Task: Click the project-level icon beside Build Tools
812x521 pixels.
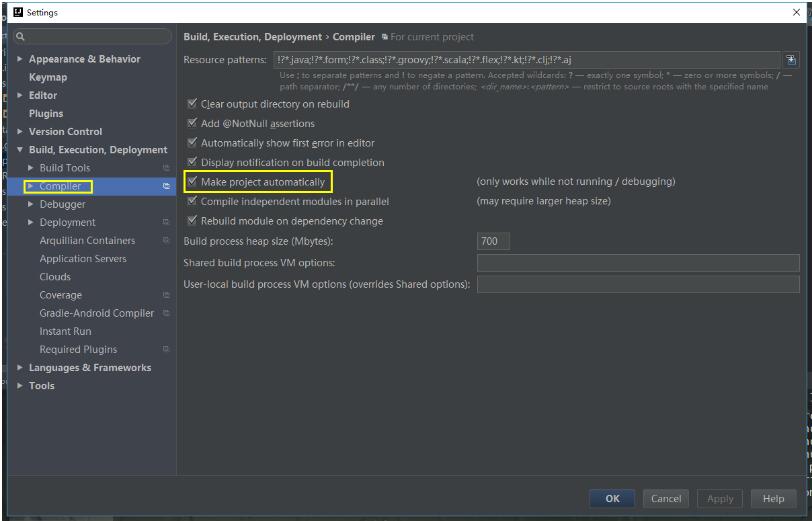Action: click(166, 168)
